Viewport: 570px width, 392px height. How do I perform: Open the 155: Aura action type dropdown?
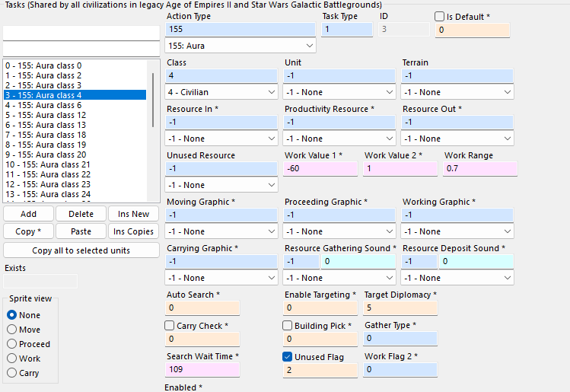(240, 46)
